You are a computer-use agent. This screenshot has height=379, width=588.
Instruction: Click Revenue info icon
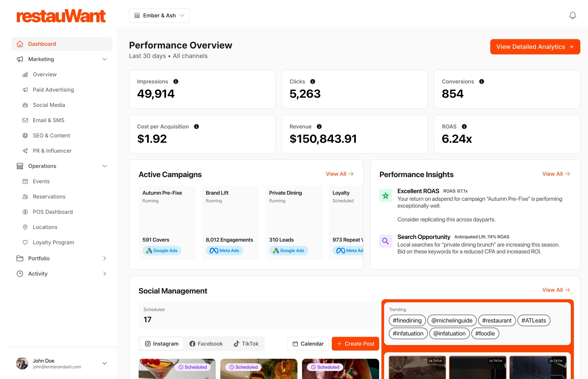319,127
